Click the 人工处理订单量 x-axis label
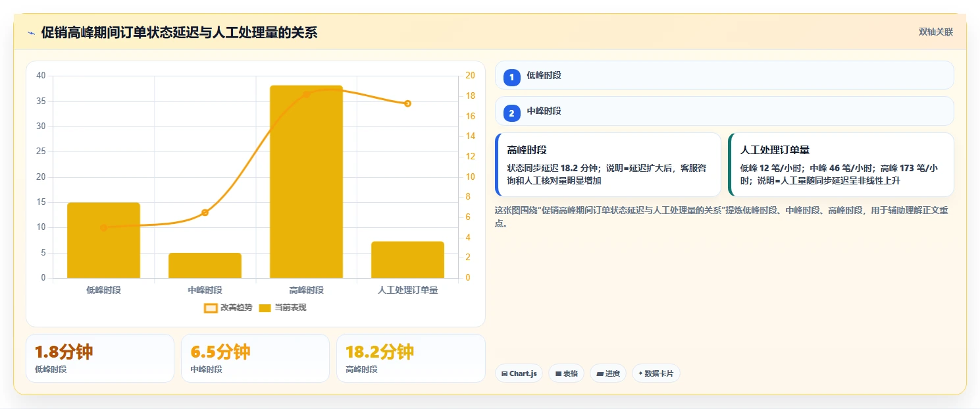Image resolution: width=980 pixels, height=409 pixels. point(407,290)
